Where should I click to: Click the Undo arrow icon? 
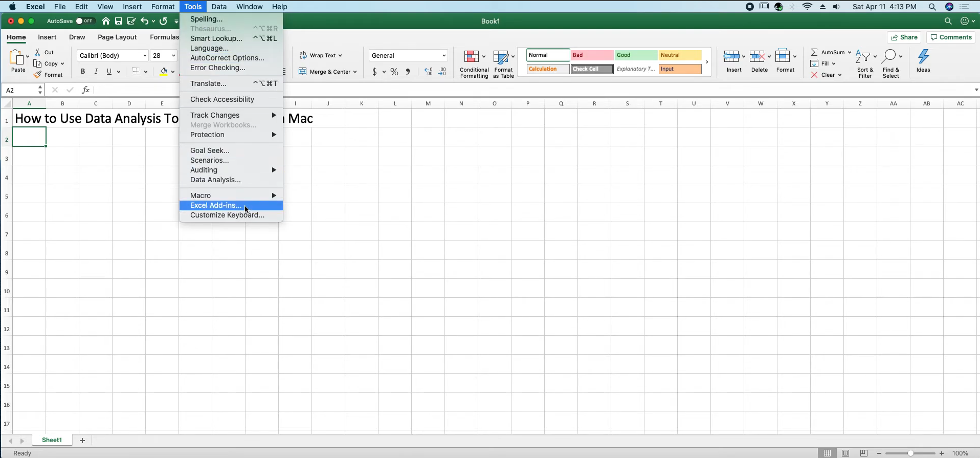point(145,21)
